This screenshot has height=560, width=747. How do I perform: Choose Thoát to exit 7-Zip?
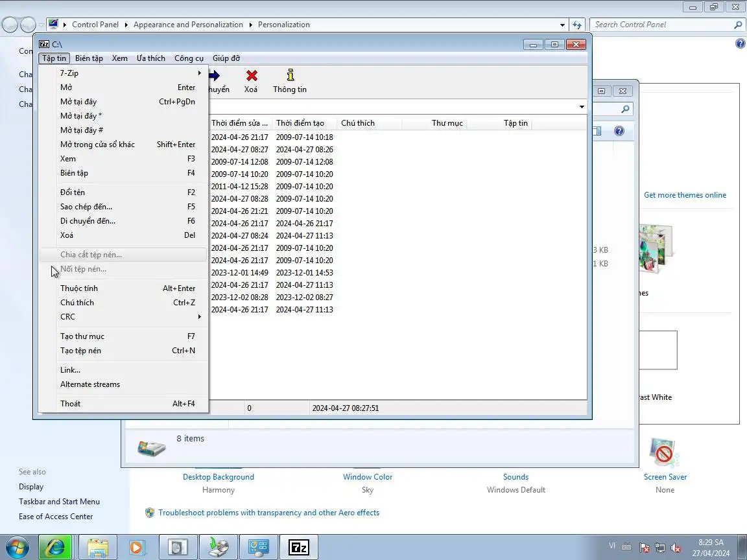point(123,403)
